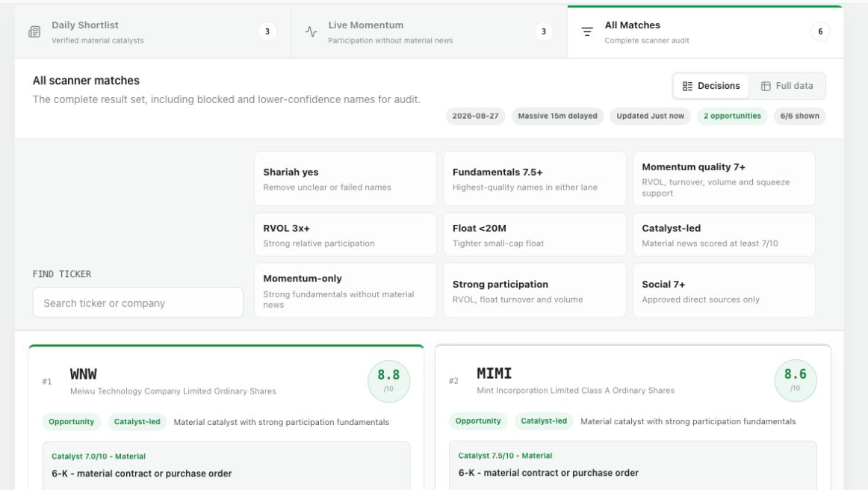Click the Catalyst-led tag on WNW card
Image resolution: width=868 pixels, height=490 pixels.
[137, 422]
